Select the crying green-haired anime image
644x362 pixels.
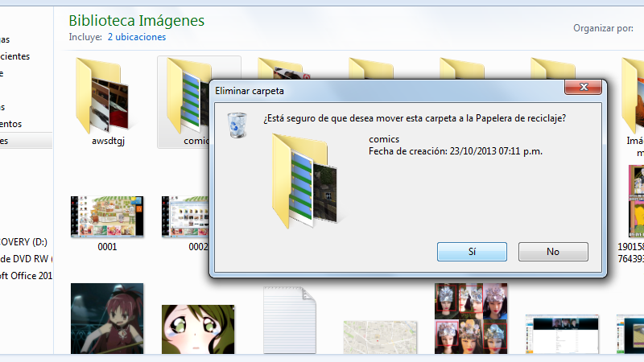(x=198, y=329)
